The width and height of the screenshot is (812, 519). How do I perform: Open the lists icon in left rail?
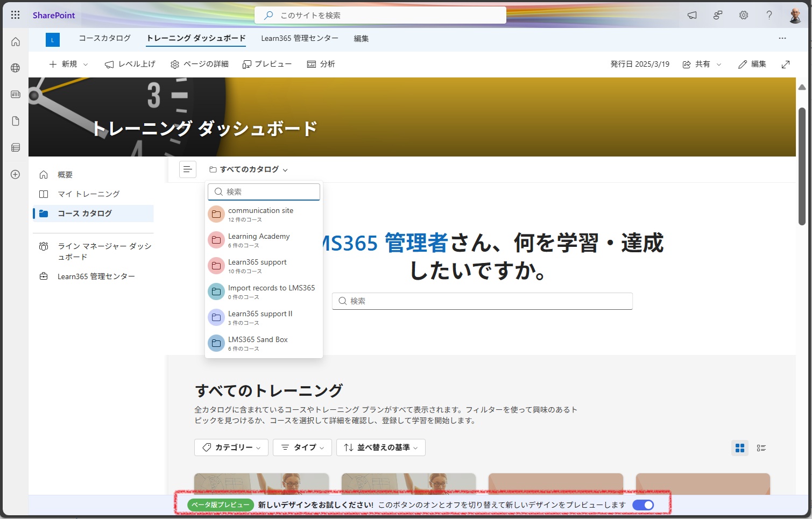pos(16,147)
